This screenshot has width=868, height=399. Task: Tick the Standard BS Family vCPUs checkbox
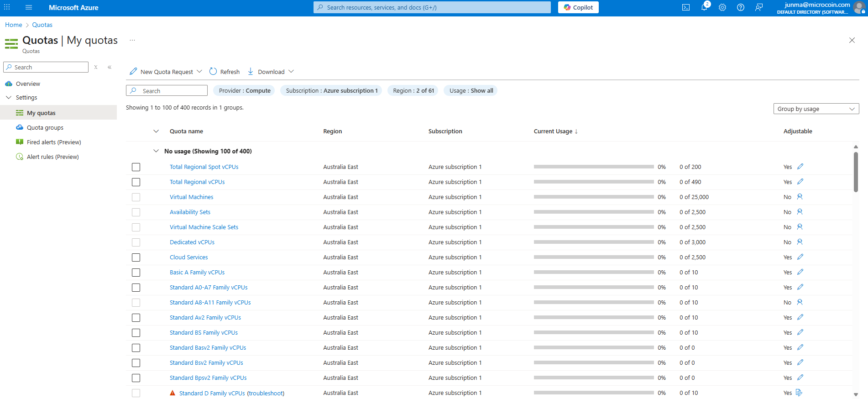point(136,333)
